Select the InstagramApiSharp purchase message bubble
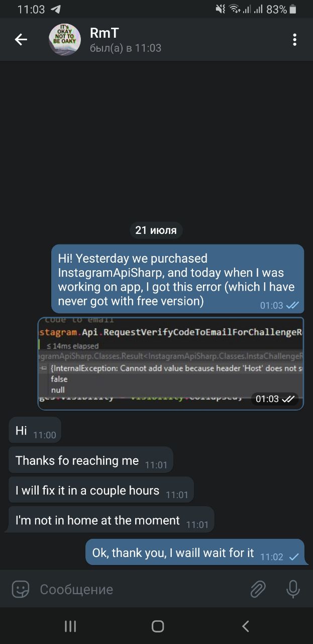Image resolution: width=313 pixels, height=644 pixels. pyautogui.click(x=178, y=279)
